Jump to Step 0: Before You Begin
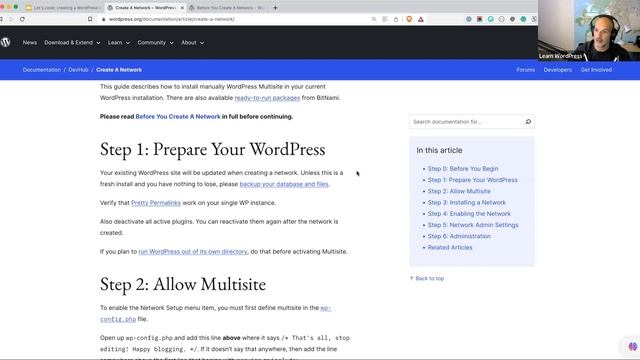The height and width of the screenshot is (360, 640). 463,169
